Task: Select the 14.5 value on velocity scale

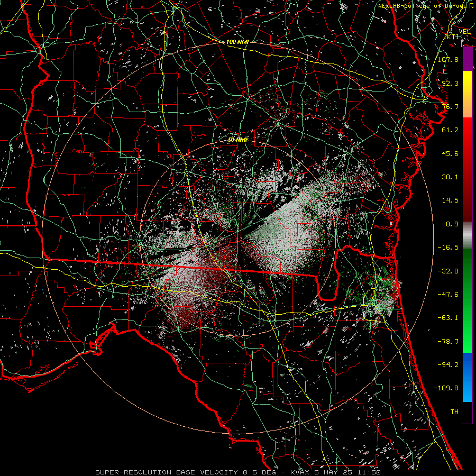Action: tap(450, 200)
